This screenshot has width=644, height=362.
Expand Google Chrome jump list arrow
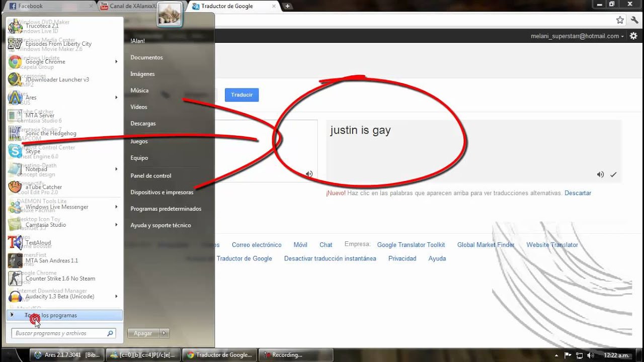coord(116,62)
